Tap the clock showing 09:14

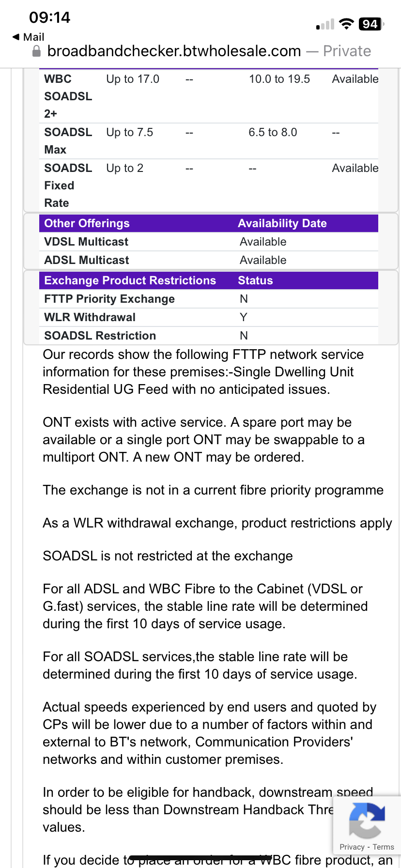click(x=51, y=17)
